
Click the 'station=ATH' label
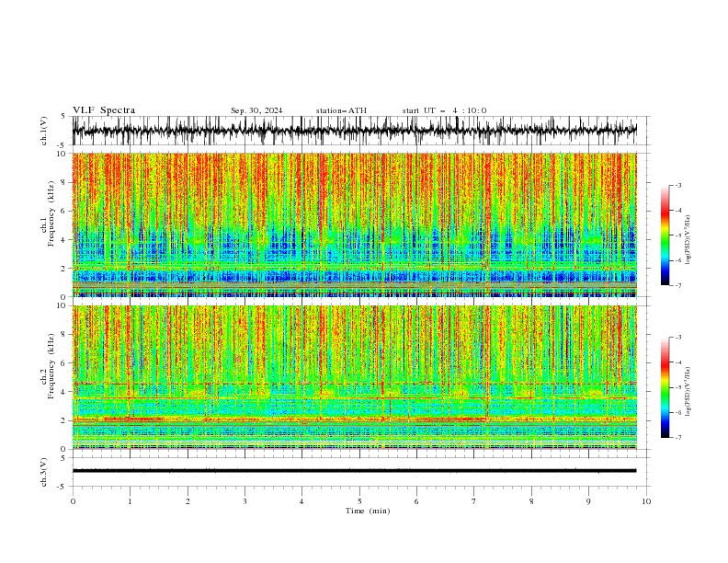[x=341, y=110]
